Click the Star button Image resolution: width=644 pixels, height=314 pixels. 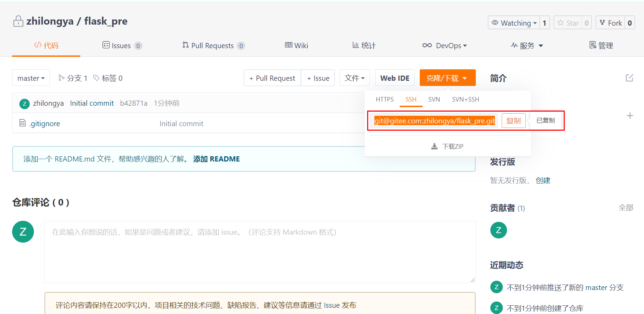(x=568, y=23)
